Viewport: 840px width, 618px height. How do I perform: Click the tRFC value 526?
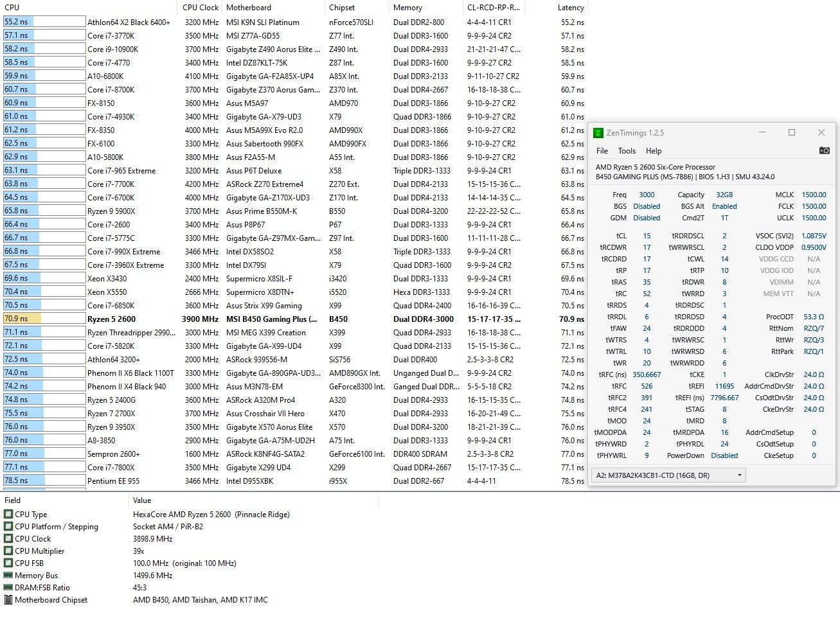point(647,386)
